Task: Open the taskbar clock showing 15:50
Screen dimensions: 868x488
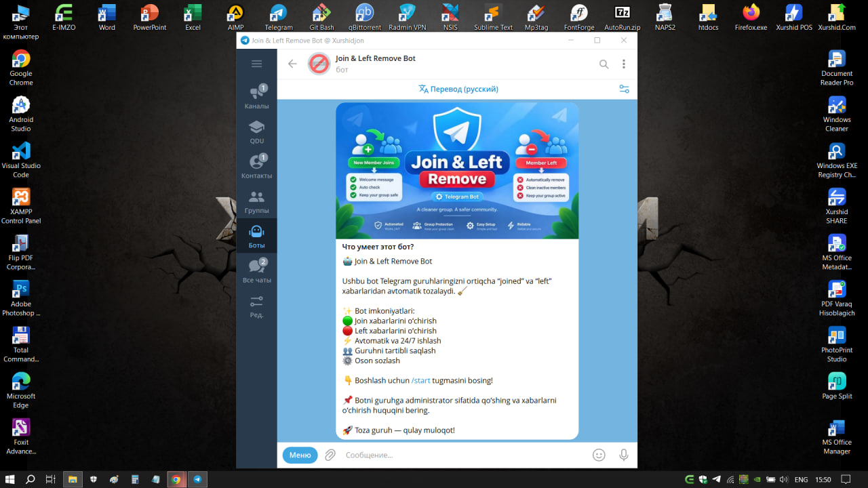Action: tap(823, 479)
